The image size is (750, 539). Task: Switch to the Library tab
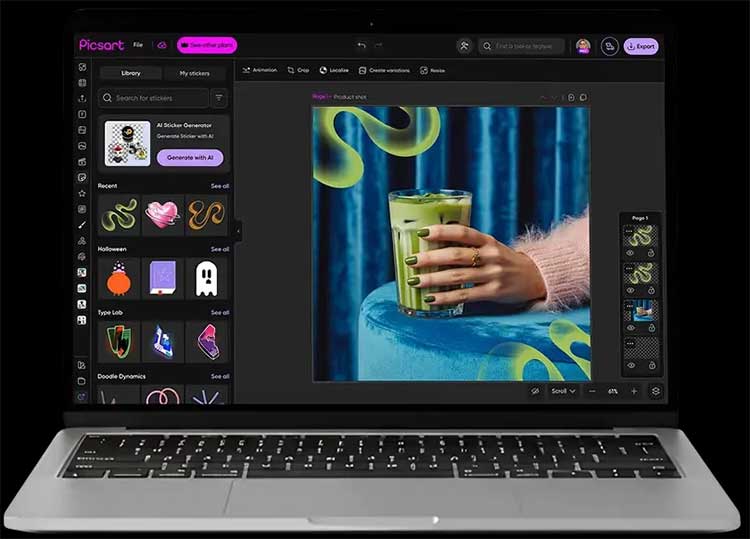131,73
